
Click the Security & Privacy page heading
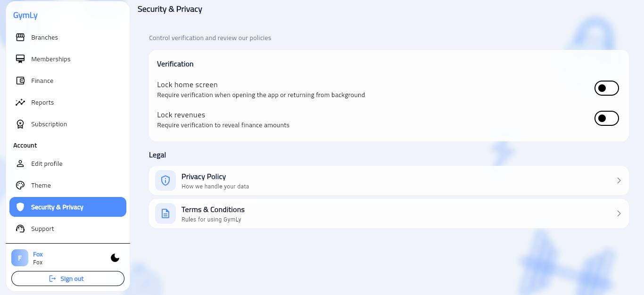click(170, 9)
